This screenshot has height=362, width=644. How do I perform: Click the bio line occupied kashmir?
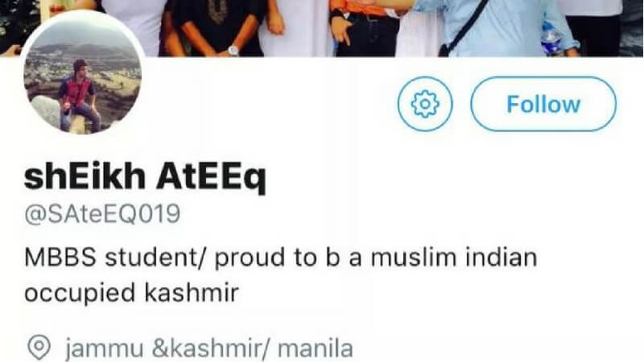pyautogui.click(x=132, y=294)
